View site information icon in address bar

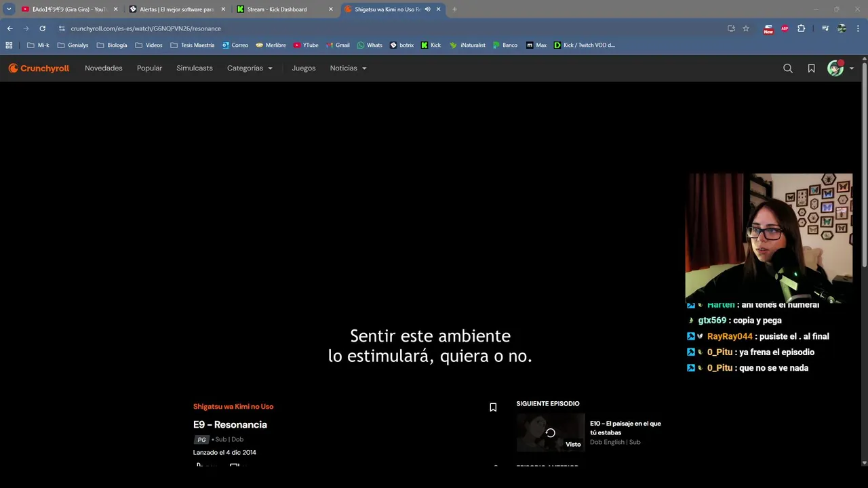(x=62, y=28)
